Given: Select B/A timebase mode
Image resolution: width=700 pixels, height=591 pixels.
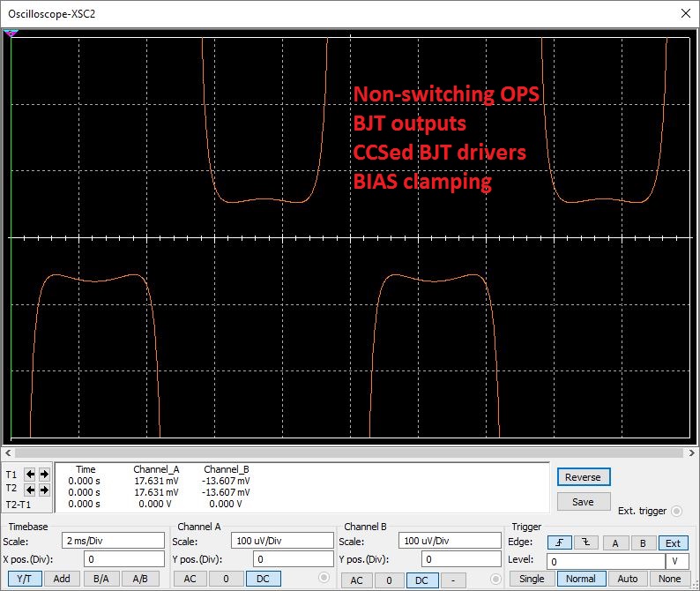Looking at the screenshot, I should pyautogui.click(x=101, y=579).
